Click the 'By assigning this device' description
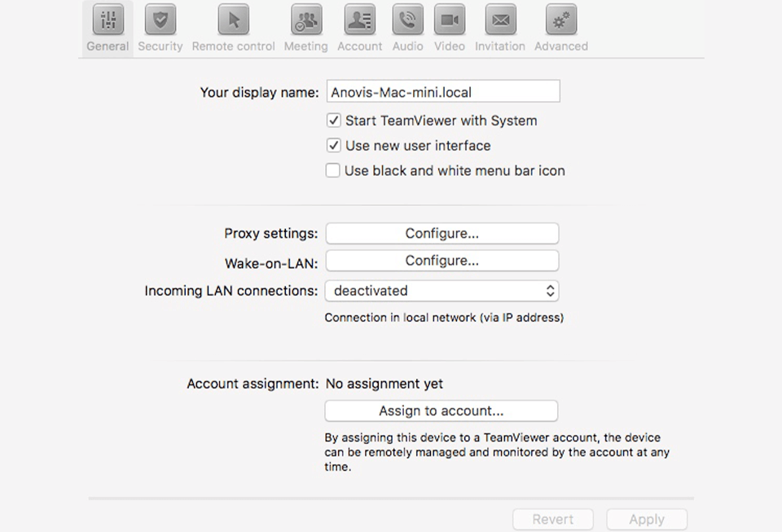The image size is (782, 532). click(497, 452)
